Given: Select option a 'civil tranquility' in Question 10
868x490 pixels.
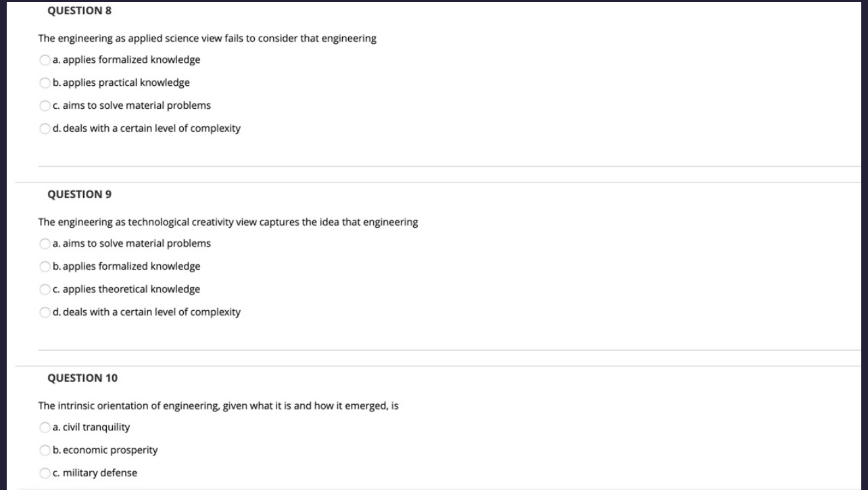Looking at the screenshot, I should click(45, 427).
